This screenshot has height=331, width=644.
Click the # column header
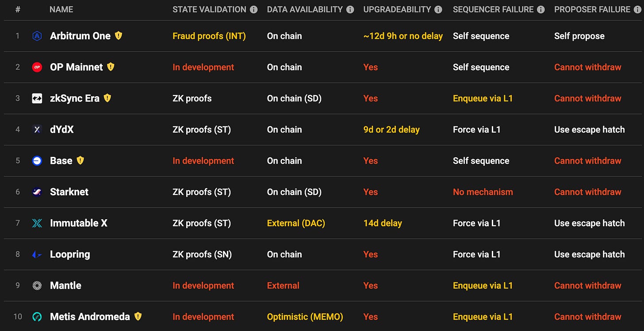coord(18,9)
